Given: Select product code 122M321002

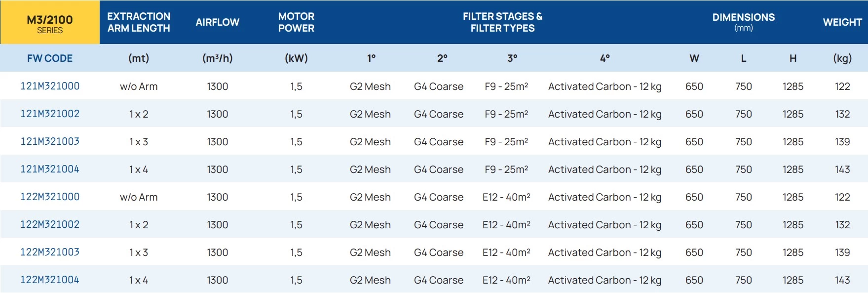Looking at the screenshot, I should (x=50, y=224).
